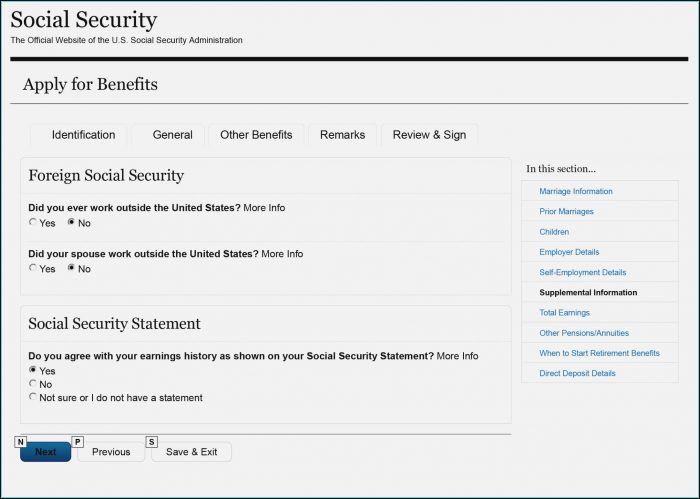The height and width of the screenshot is (499, 700).
Task: Go back with the Previous button
Action: 111,452
